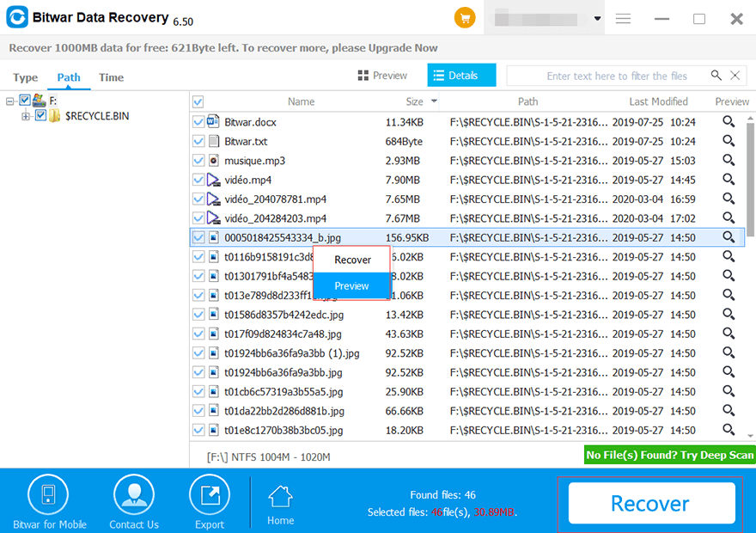Image resolution: width=756 pixels, height=533 pixels.
Task: Preview t017f09d824834c7a48.jpg via magnifier icon
Action: [729, 334]
